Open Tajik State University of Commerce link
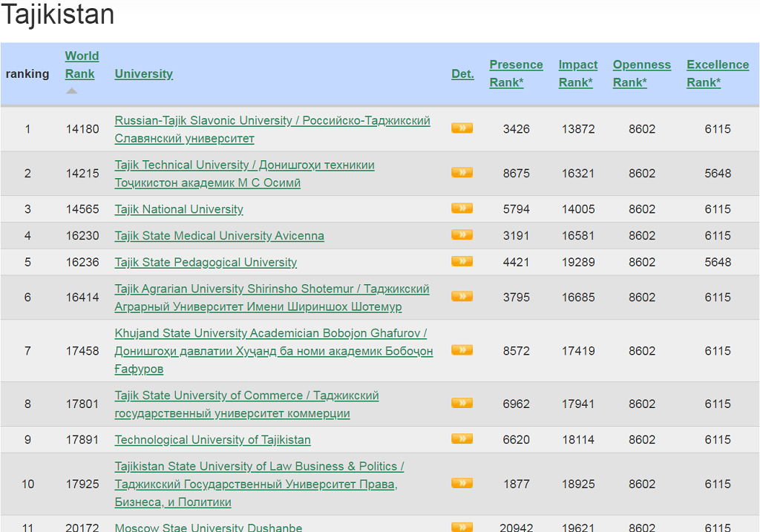The width and height of the screenshot is (760, 532). pos(246,404)
